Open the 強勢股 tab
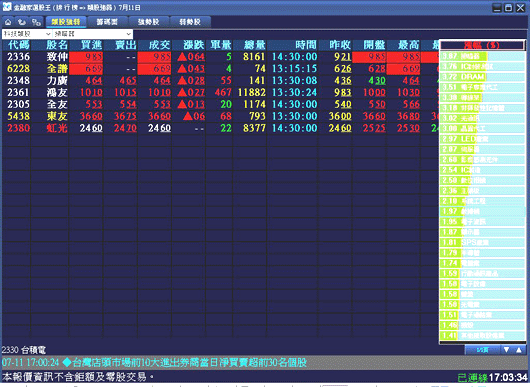Image resolution: width=530 pixels, height=387 pixels. 149,22
